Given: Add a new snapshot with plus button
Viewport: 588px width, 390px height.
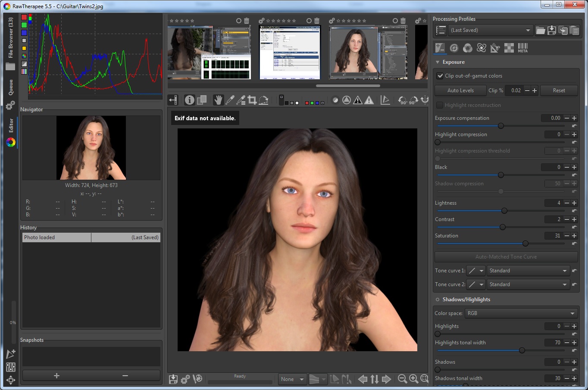Looking at the screenshot, I should tap(56, 376).
